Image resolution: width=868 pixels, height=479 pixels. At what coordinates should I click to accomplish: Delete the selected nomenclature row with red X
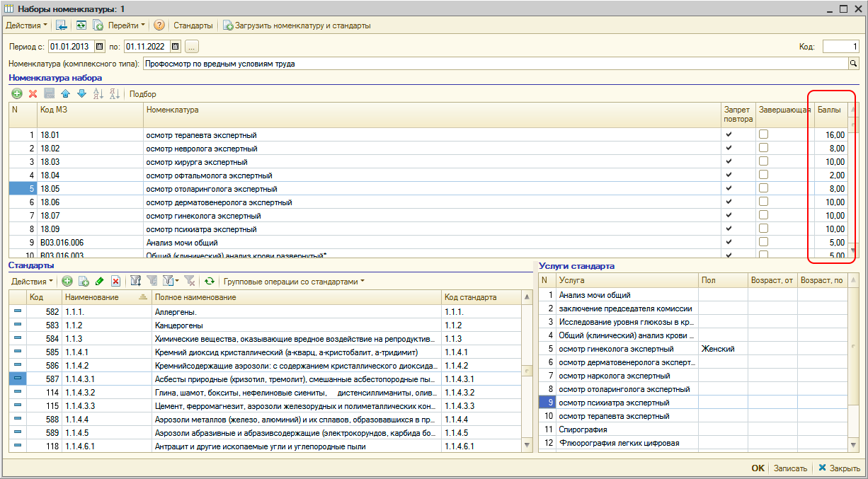tap(33, 93)
